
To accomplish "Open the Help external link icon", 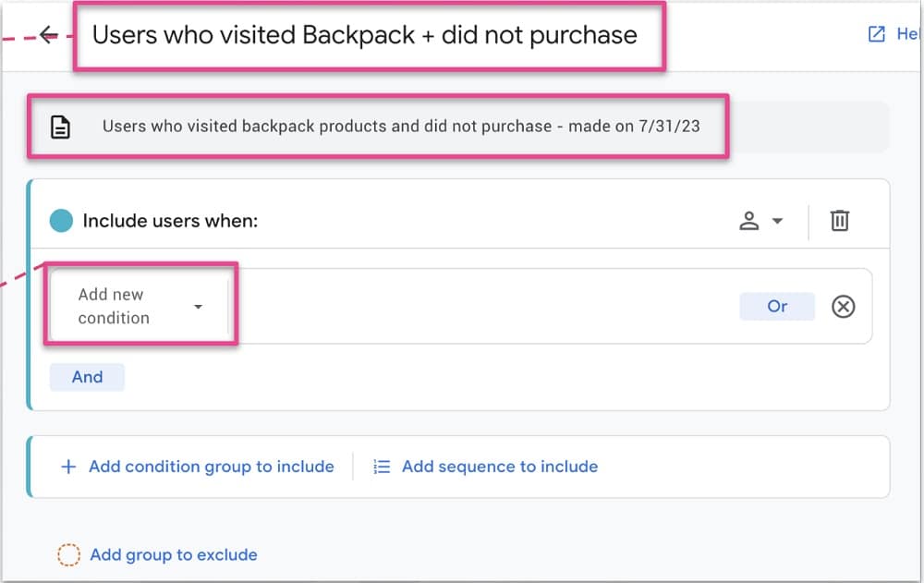I will [x=876, y=34].
